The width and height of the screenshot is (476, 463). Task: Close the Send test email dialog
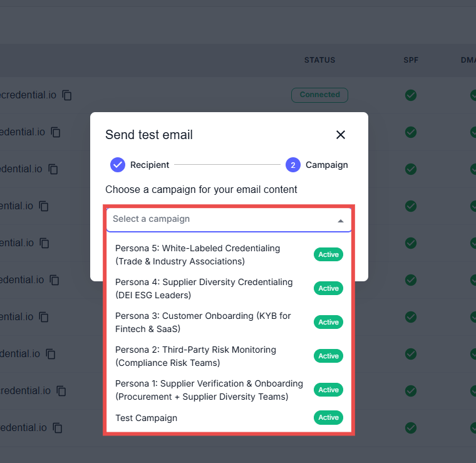coord(341,135)
